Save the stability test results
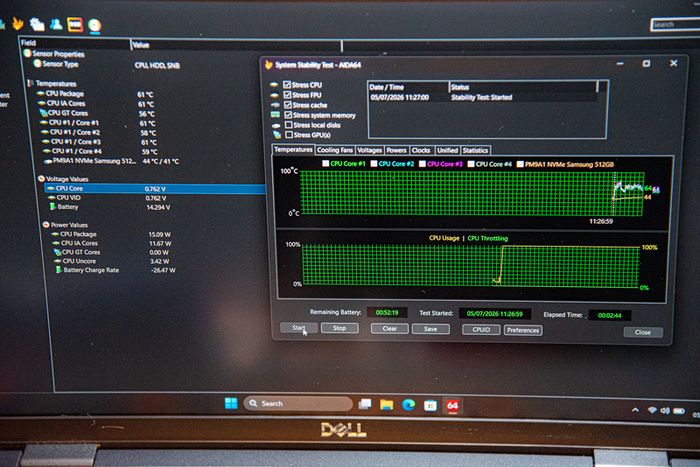700x467 pixels. click(x=430, y=329)
